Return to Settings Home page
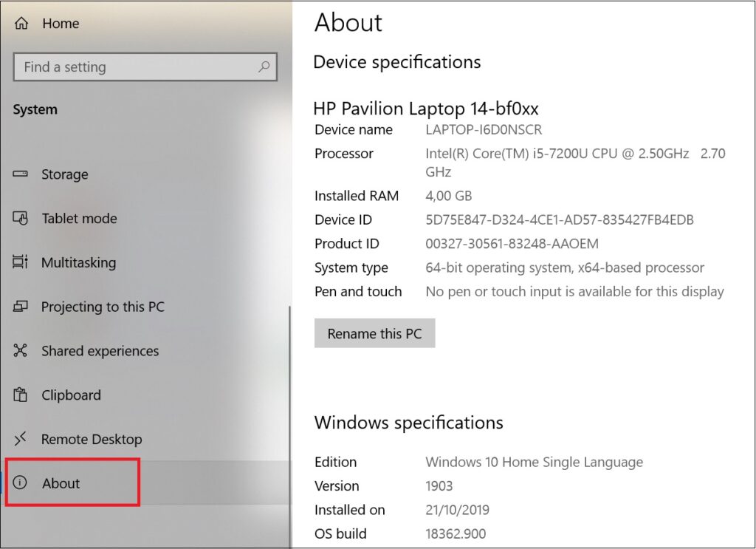756x549 pixels. point(59,23)
